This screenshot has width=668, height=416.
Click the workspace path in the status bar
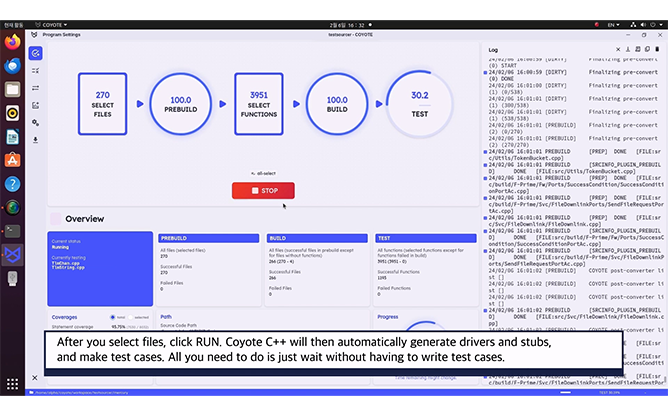(81, 393)
